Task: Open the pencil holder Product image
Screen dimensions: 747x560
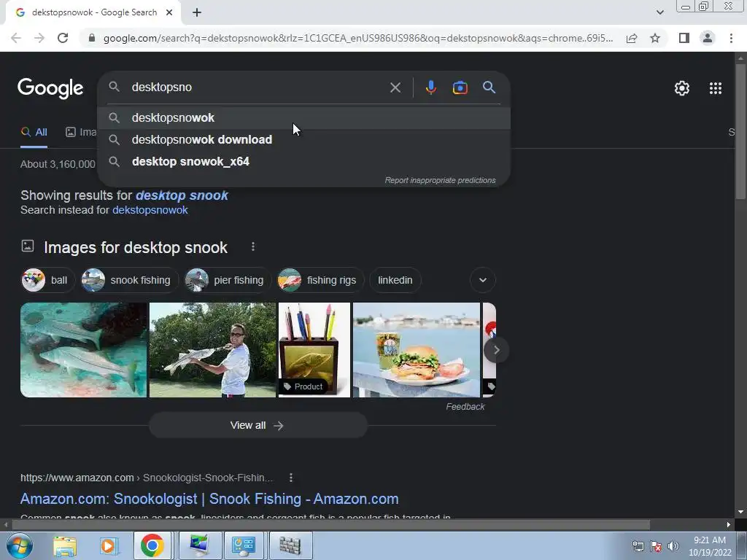Action: [314, 350]
